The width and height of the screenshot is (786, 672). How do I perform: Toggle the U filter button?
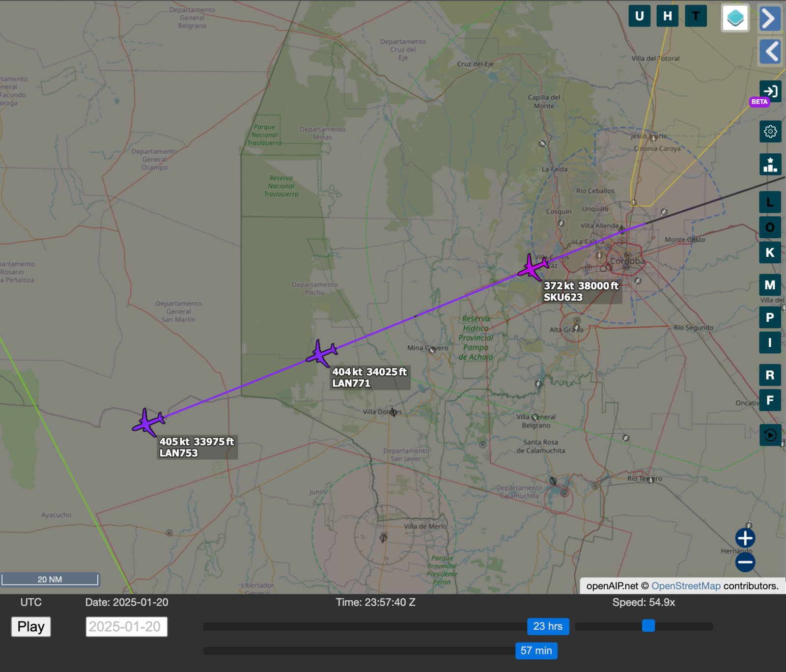[639, 16]
